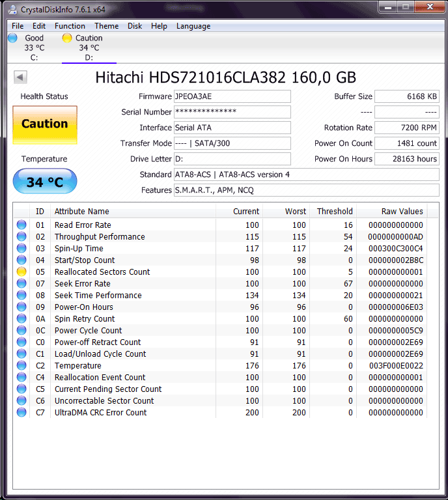Image resolution: width=448 pixels, height=500 pixels.
Task: Click status icon of Power-On Hours row
Action: (x=21, y=307)
